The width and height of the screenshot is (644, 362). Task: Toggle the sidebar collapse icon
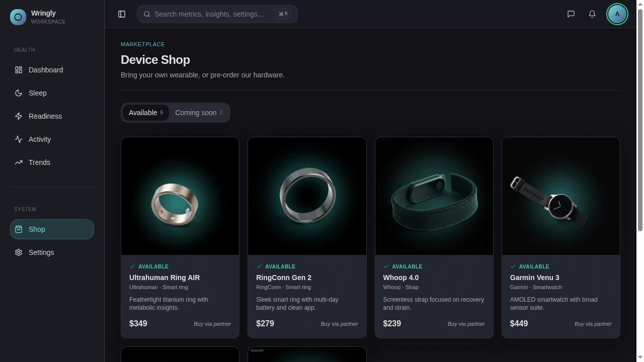tap(122, 14)
